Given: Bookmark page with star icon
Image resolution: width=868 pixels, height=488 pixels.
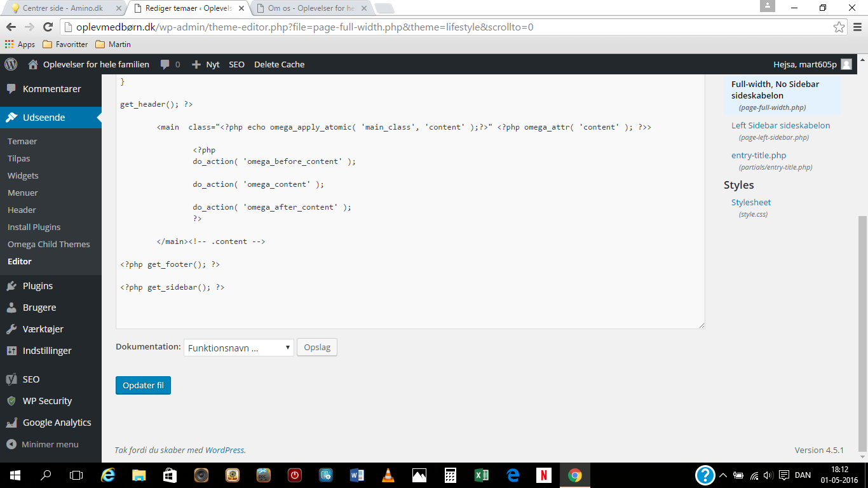Looking at the screenshot, I should tap(839, 27).
